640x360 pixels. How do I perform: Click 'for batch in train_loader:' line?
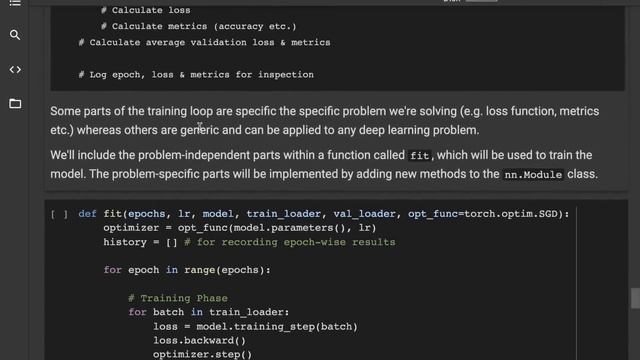209,312
